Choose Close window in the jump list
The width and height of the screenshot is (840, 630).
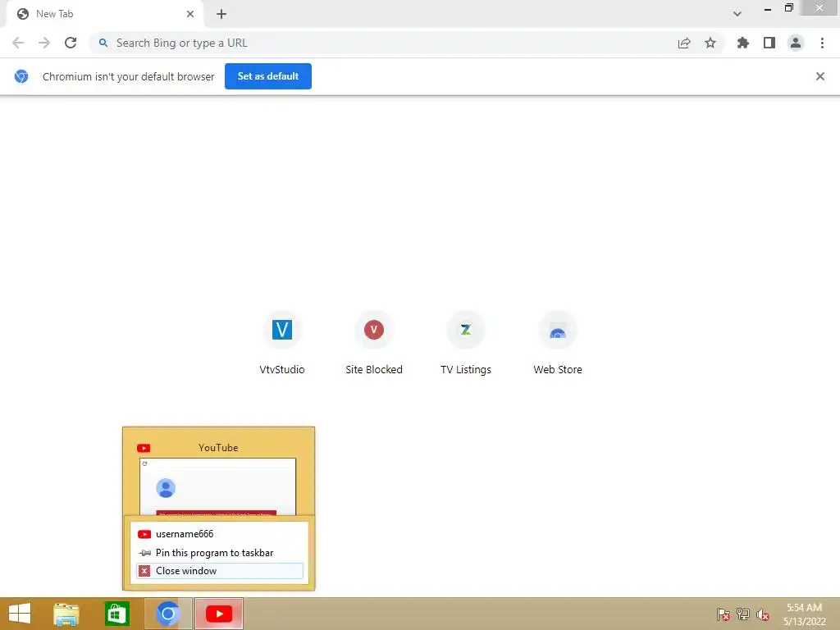point(220,571)
